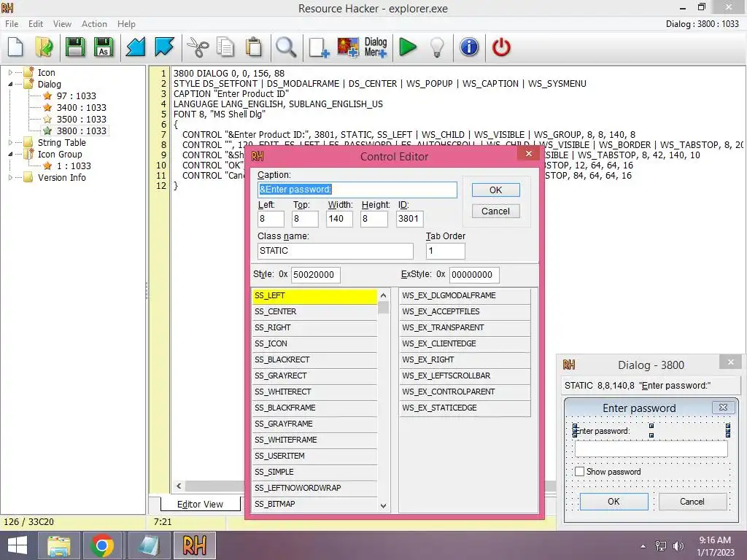Toggle the SS_LEFT style flag

[x=314, y=296]
